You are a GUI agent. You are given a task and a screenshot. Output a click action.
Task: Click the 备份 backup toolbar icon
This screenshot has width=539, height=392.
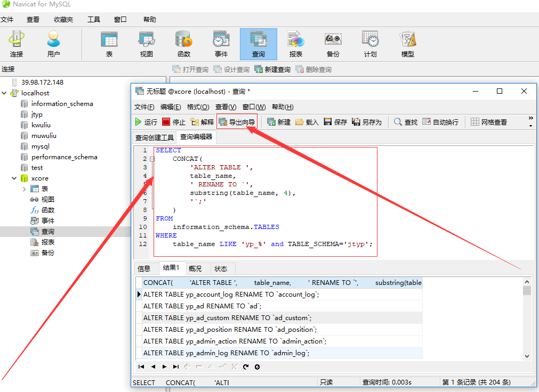(333, 44)
